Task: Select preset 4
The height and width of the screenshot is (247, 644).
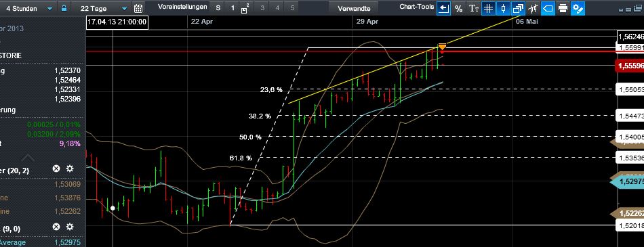Action: pos(277,8)
